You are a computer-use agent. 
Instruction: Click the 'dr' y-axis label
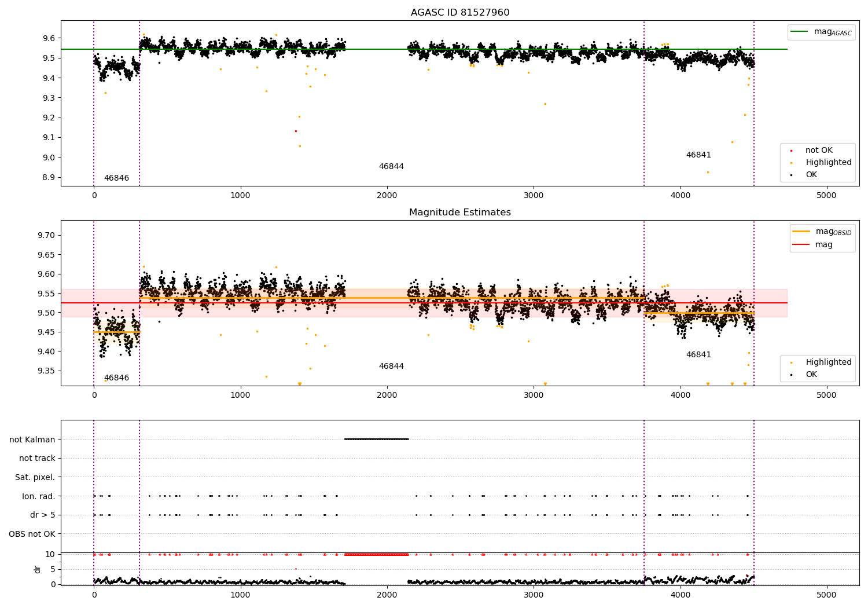tap(38, 569)
